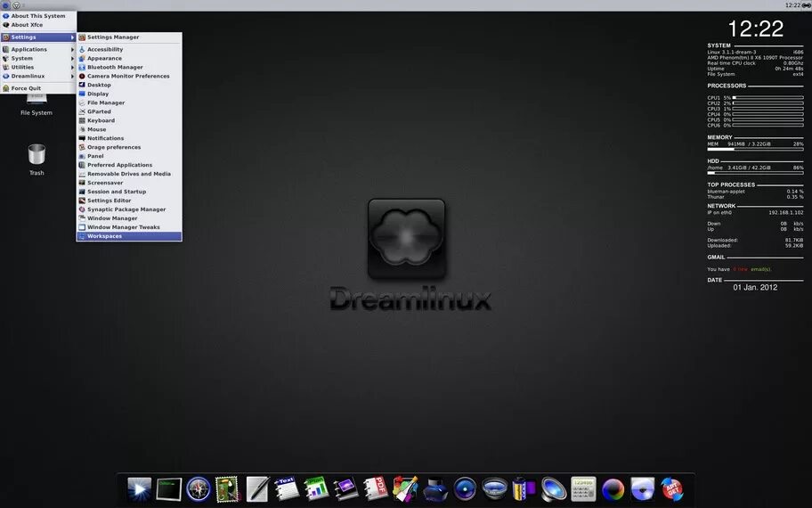The width and height of the screenshot is (812, 508).
Task: Launch the disc dock icon
Action: [643, 488]
